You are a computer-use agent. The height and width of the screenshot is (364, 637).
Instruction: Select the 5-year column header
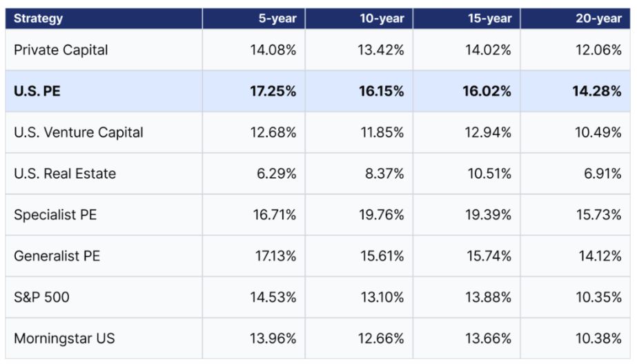(277, 18)
